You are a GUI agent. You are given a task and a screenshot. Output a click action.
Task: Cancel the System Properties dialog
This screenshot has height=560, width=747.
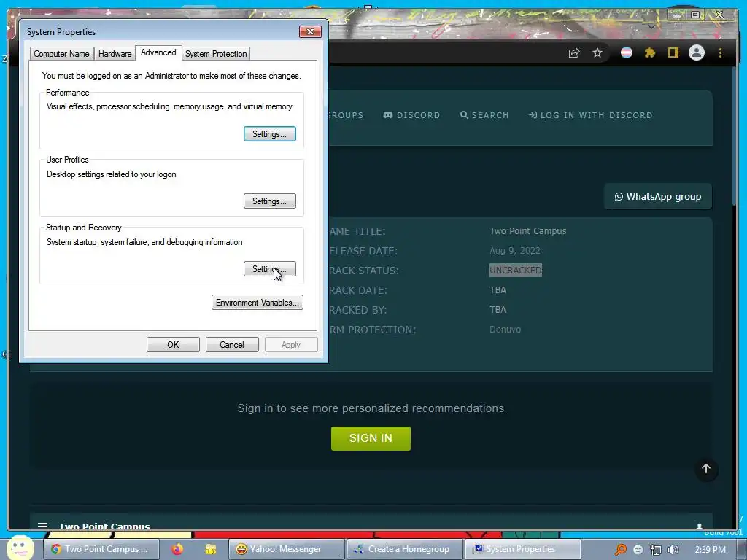(232, 345)
